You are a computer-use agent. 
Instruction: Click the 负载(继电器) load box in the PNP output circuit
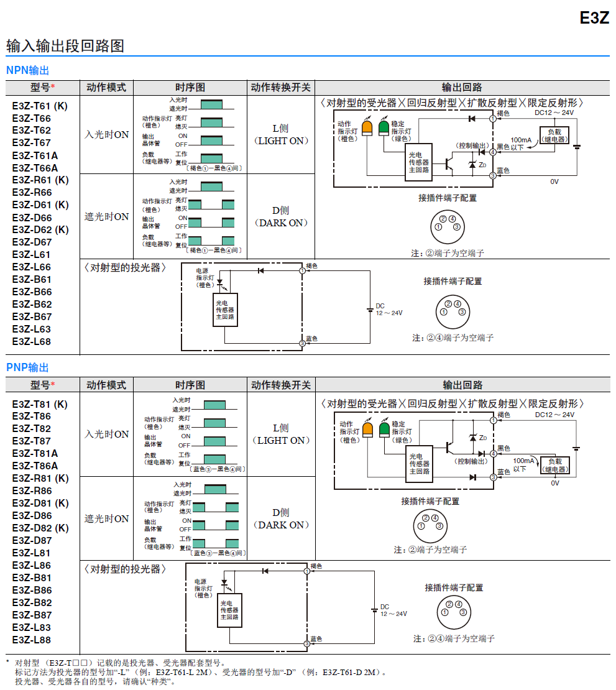point(555,465)
